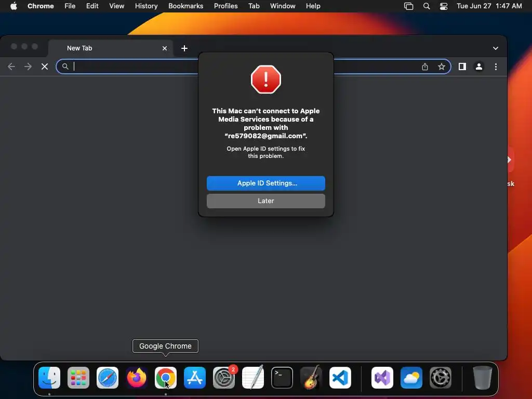Stop loading the page in Chrome
The height and width of the screenshot is (399, 532).
tap(45, 66)
